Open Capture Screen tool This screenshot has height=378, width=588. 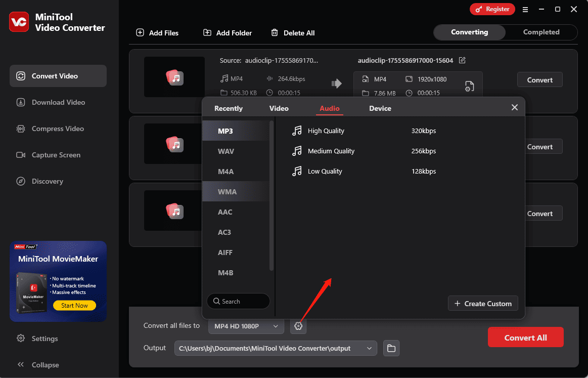tap(58, 155)
